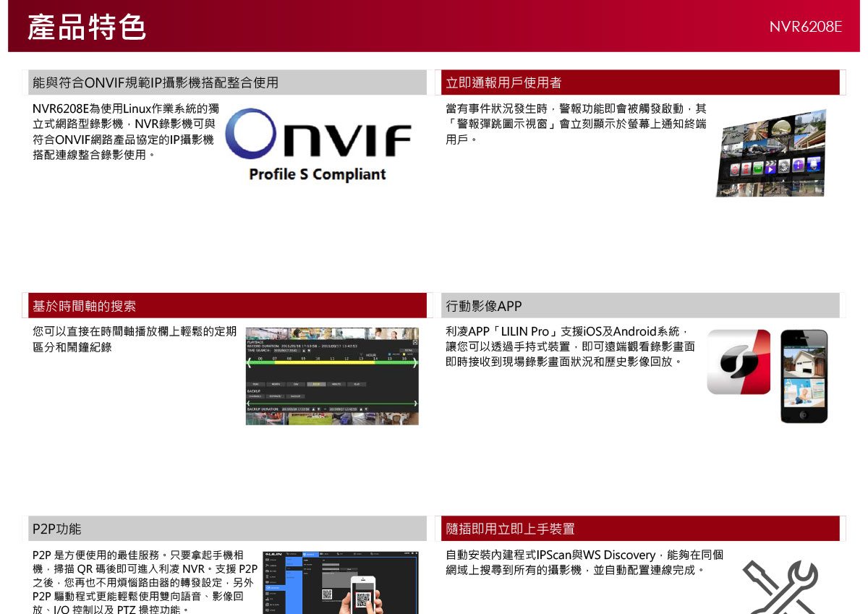The image size is (868, 614).
Task: Click the LILIN logo in the web interface
Action: (x=274, y=554)
